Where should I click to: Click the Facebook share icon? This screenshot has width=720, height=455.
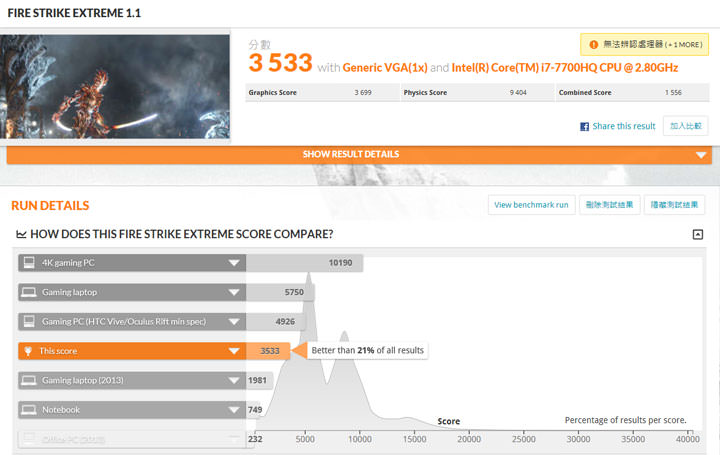(585, 127)
